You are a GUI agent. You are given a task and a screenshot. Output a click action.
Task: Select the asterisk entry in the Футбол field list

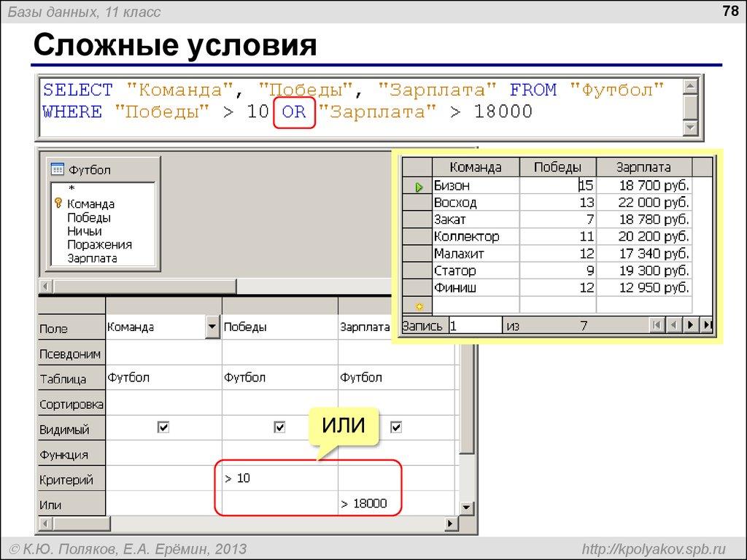71,187
